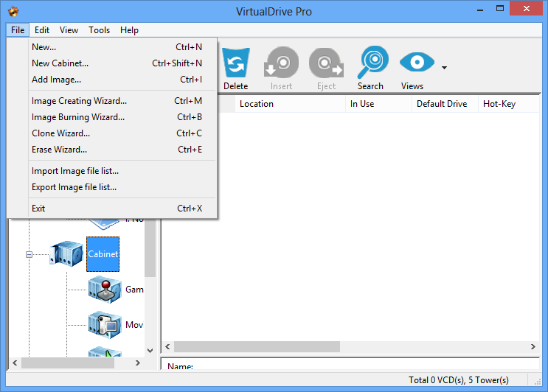This screenshot has width=548, height=392.
Task: Collapse the Cabinet tree node
Action: click(29, 254)
